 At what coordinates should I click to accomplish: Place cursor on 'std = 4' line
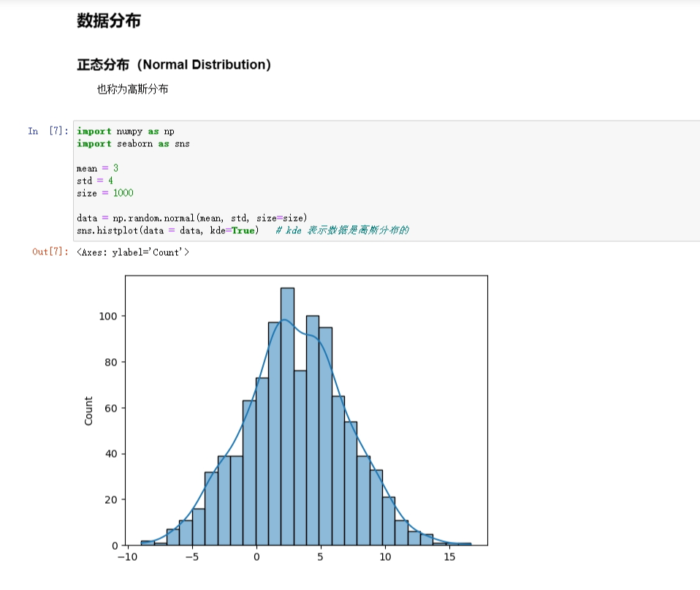(x=95, y=181)
